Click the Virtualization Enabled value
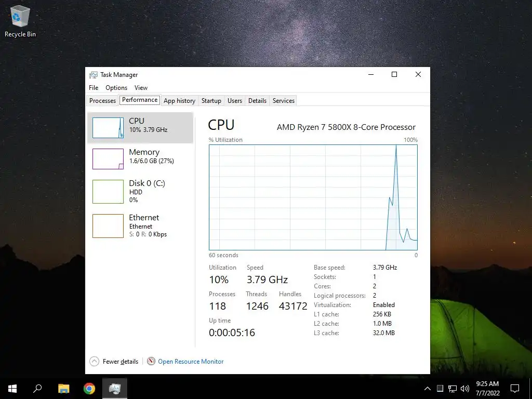The image size is (532, 399). tap(384, 304)
